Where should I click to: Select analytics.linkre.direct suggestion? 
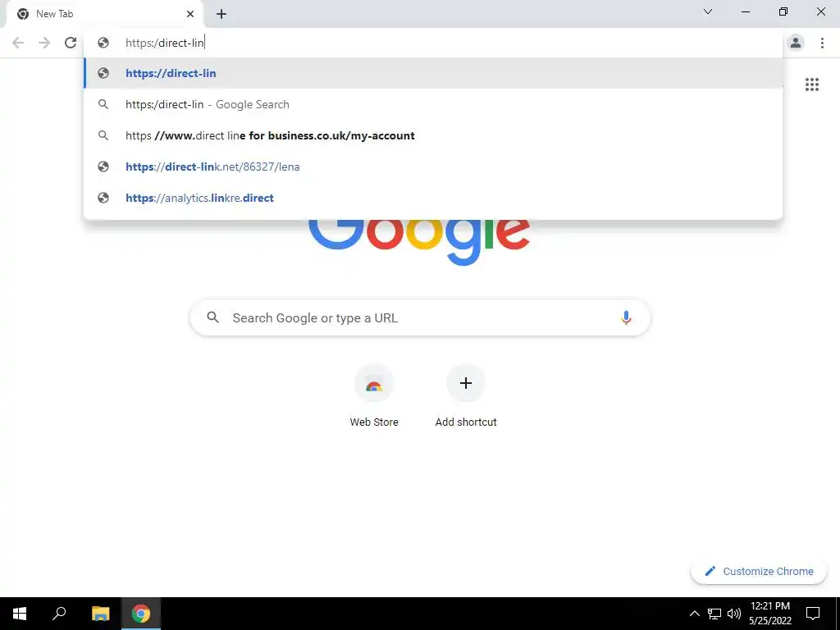(433, 198)
